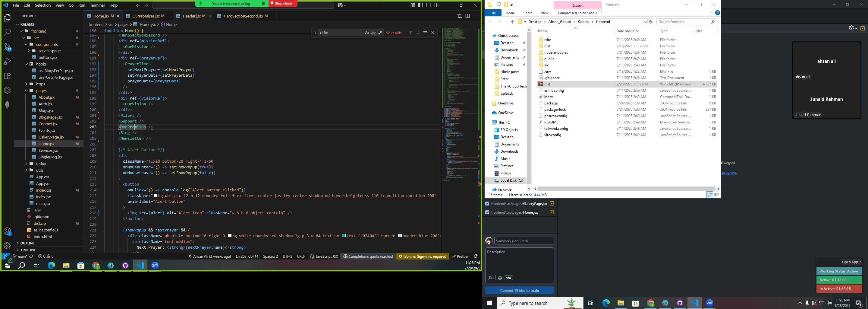Toggle Secondary Side Bar layout icon
Image resolution: width=868 pixels, height=309 pixels.
click(x=436, y=5)
